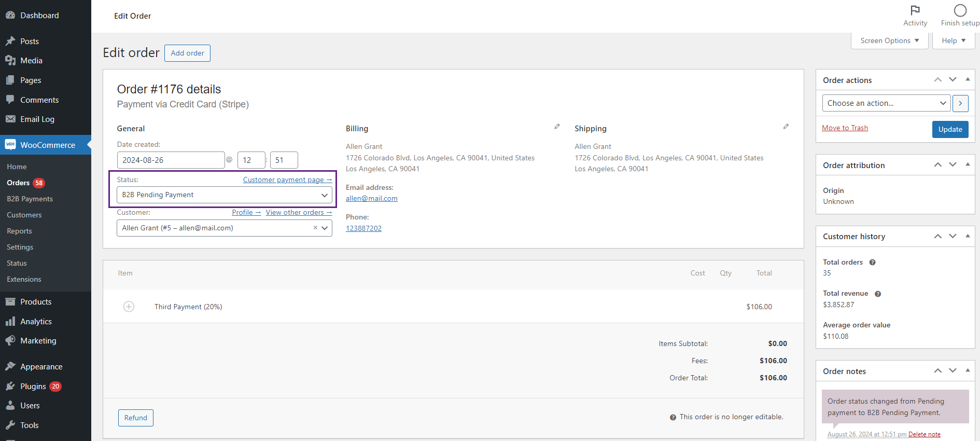Move Customer history panel up
Viewport: 980px width, 441px height.
(937, 236)
